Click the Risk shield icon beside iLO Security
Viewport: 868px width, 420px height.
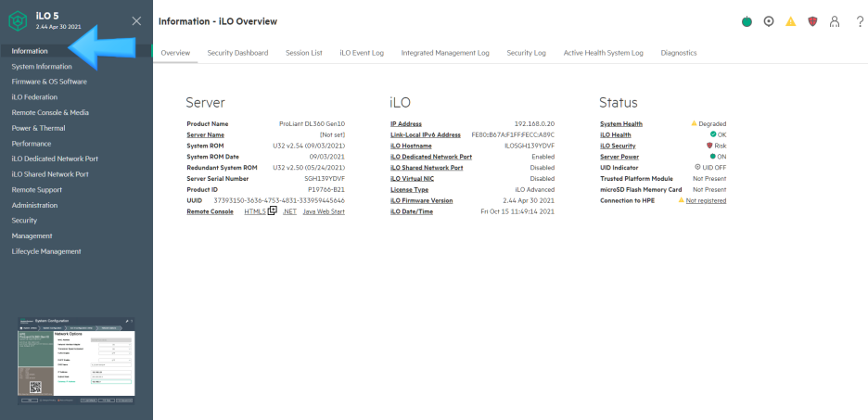[x=709, y=146]
